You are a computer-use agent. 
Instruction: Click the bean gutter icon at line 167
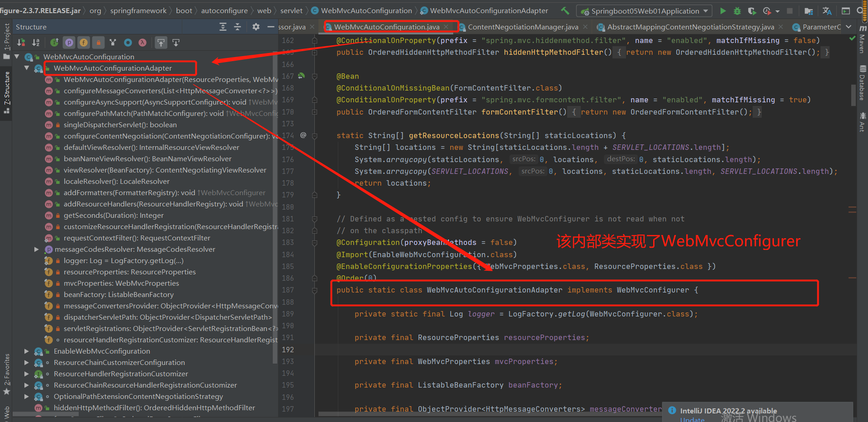[301, 76]
